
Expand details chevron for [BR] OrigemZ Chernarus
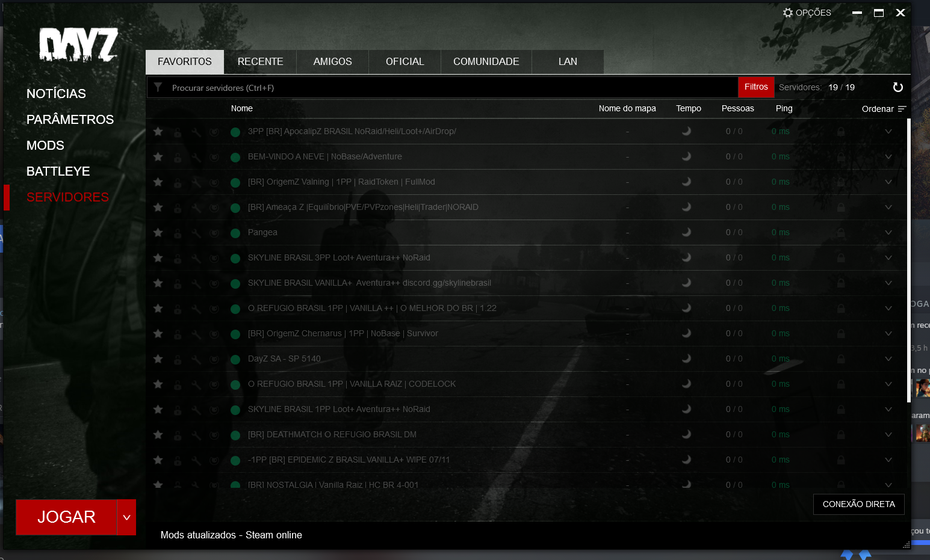[x=888, y=333]
